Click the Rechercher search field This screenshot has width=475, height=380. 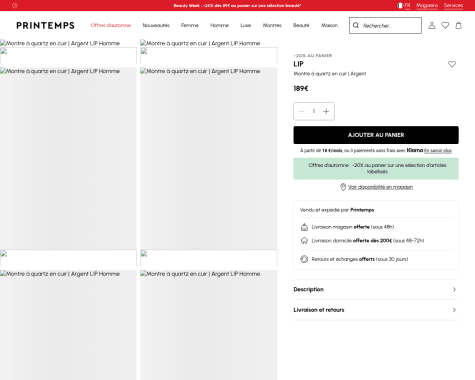click(385, 25)
